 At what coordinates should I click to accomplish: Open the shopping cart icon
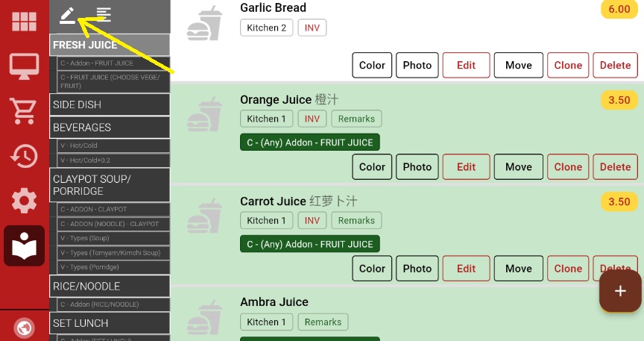click(x=25, y=111)
